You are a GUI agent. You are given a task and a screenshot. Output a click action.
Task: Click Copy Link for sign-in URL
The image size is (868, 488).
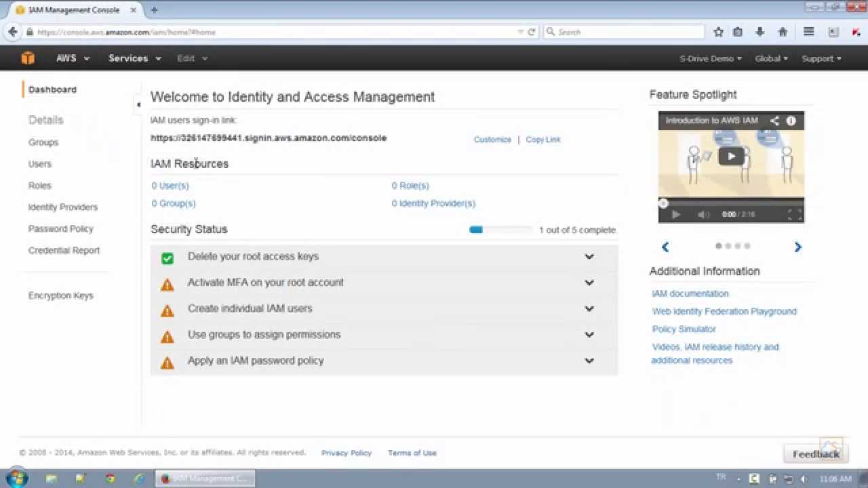click(543, 140)
